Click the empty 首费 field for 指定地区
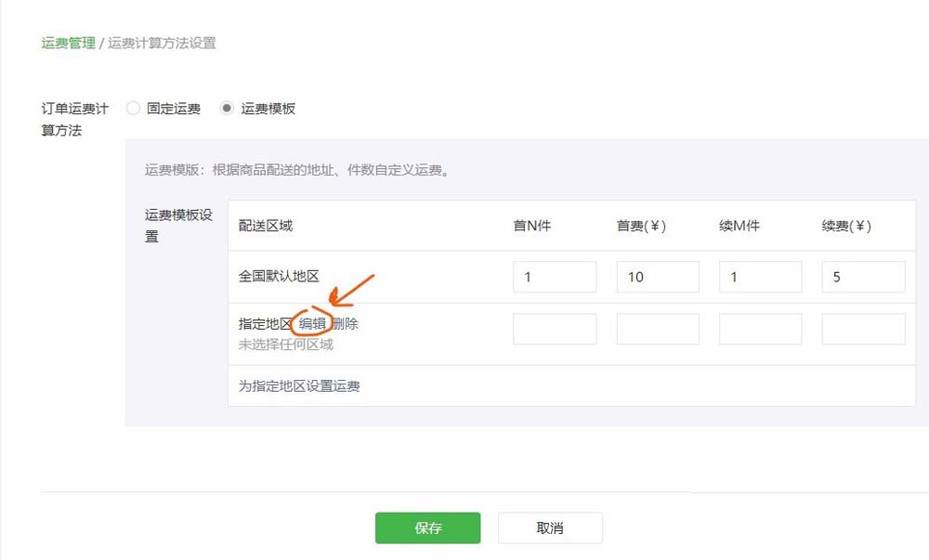929x560 pixels. (658, 328)
